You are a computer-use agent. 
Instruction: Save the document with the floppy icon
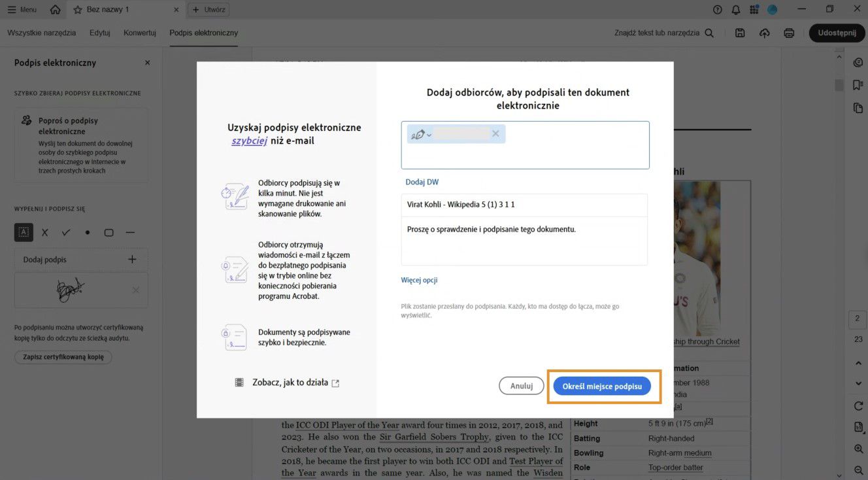tap(740, 33)
